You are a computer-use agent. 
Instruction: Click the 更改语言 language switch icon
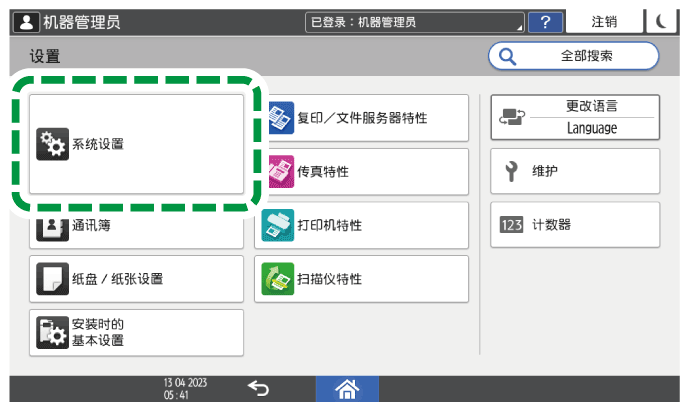[512, 117]
